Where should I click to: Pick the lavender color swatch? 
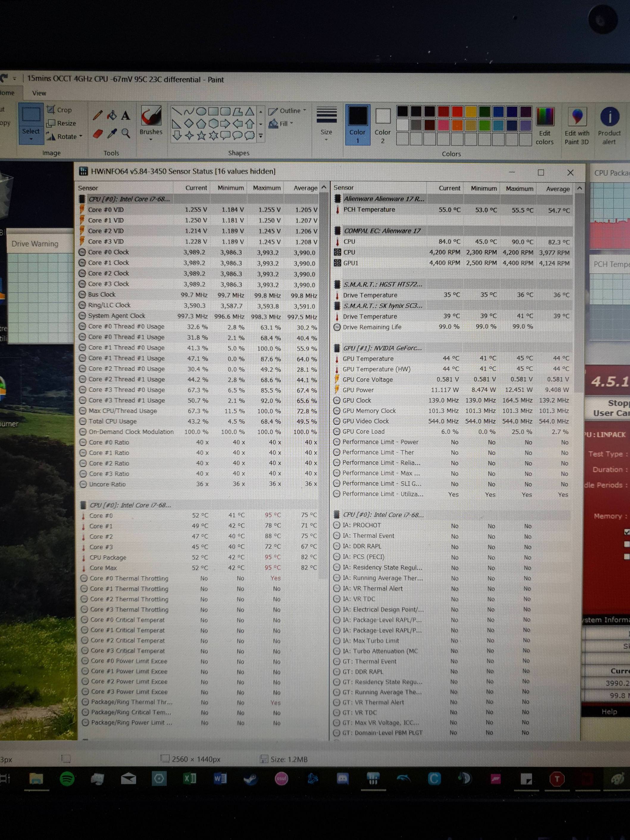coord(526,125)
